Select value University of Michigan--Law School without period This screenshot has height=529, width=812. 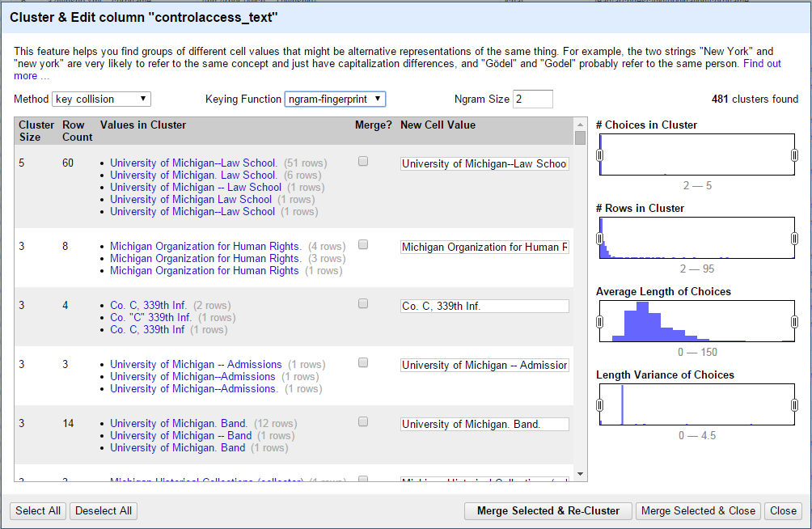192,211
